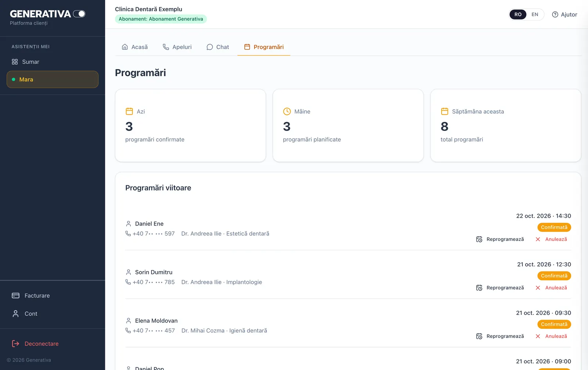Click the name Daniel Ene
The image size is (588, 370).
click(149, 224)
